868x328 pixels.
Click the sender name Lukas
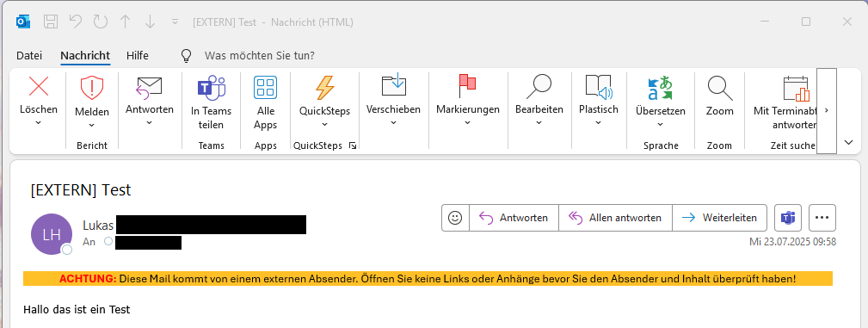(98, 226)
